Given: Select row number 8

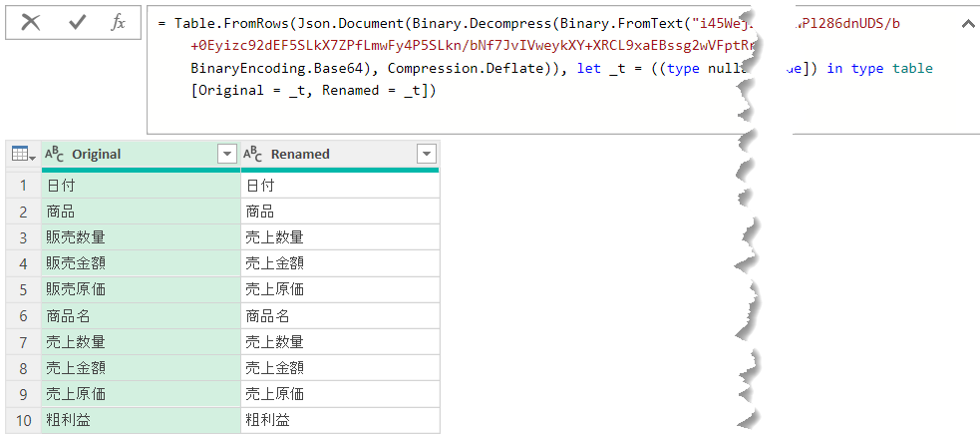Looking at the screenshot, I should coord(24,368).
